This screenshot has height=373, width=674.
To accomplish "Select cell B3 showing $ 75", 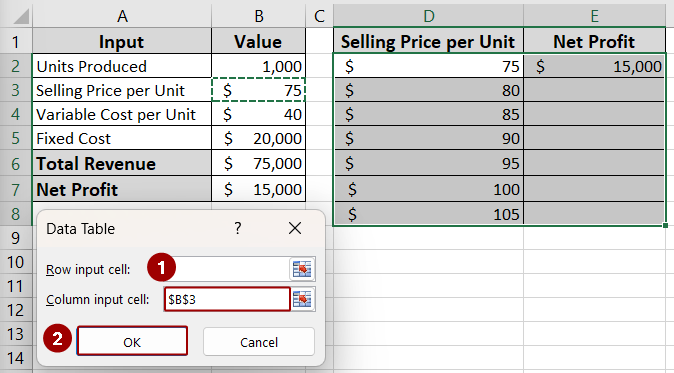I will pyautogui.click(x=259, y=90).
